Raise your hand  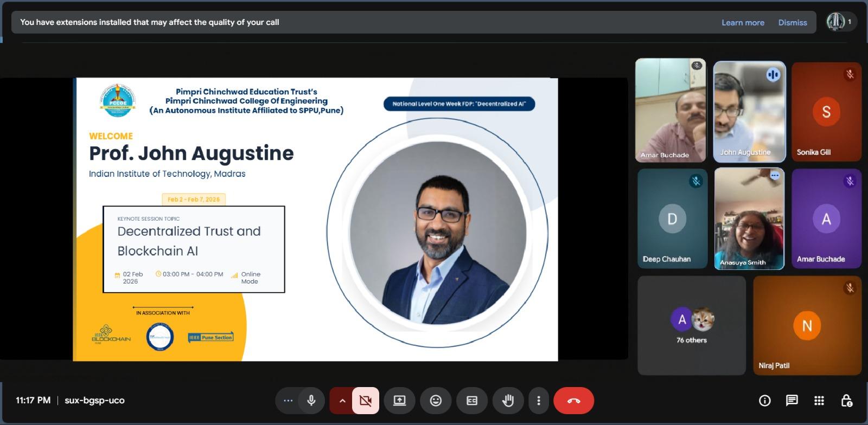coord(508,401)
